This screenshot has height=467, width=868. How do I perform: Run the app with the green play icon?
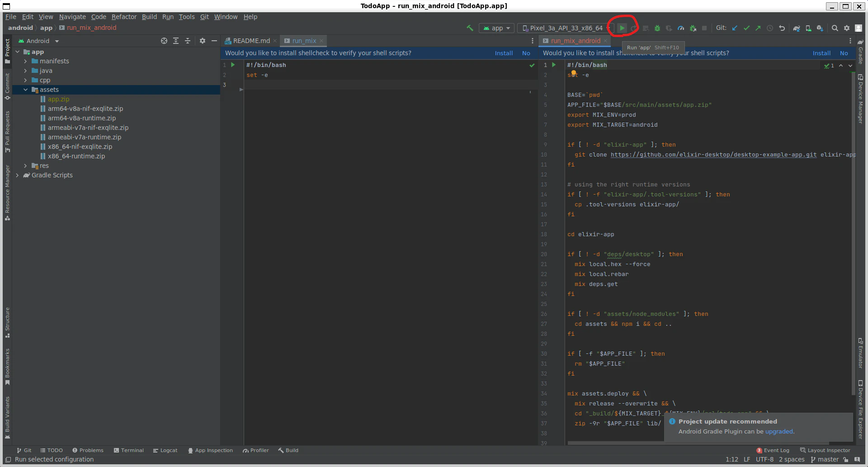622,28
